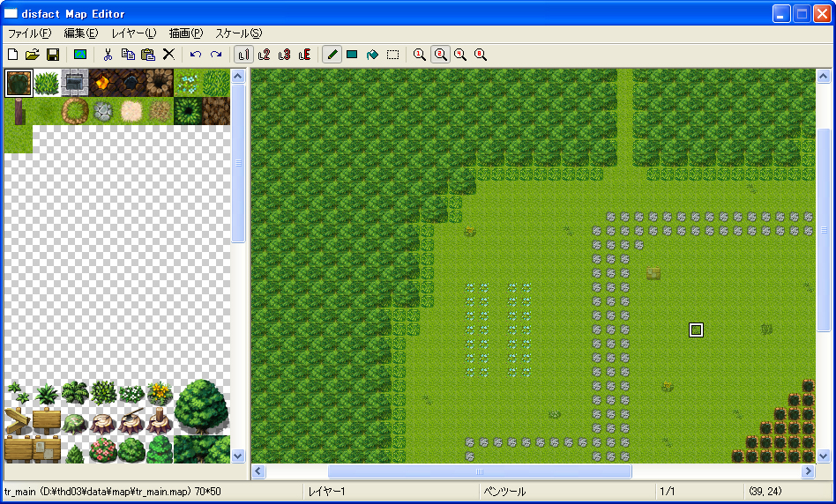Select the flood fill bucket tool
The height and width of the screenshot is (504, 836).
point(372,55)
